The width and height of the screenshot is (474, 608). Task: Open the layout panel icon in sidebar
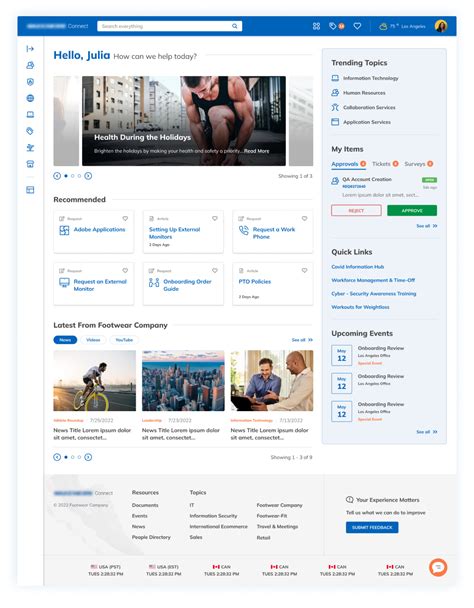pos(30,190)
